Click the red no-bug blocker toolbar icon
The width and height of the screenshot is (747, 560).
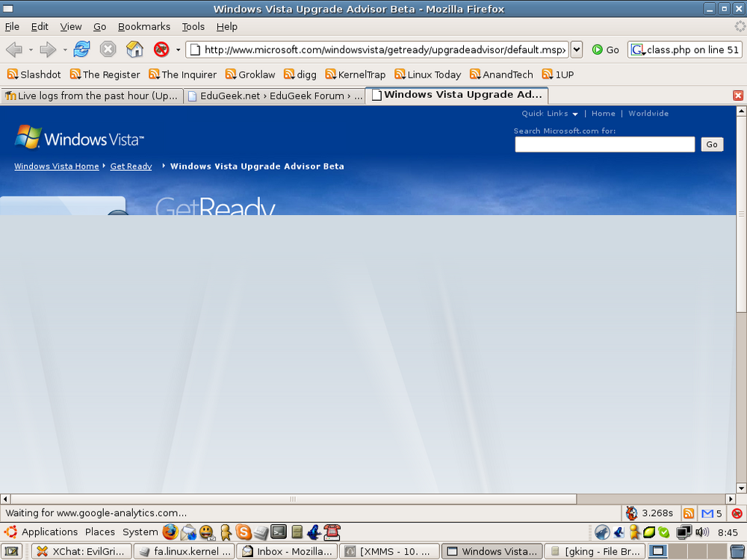[x=161, y=49]
